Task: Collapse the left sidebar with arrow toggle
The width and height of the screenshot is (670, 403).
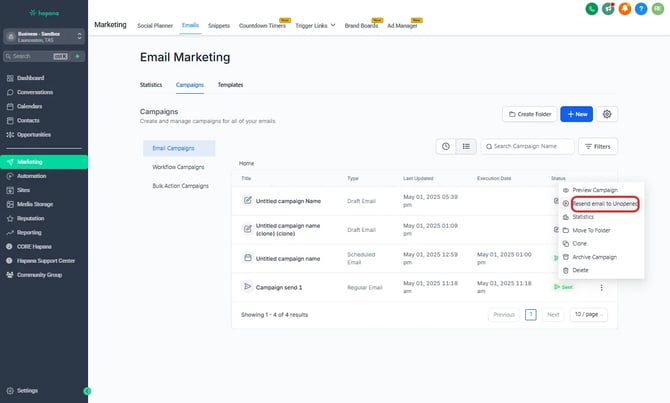Action: (87, 390)
